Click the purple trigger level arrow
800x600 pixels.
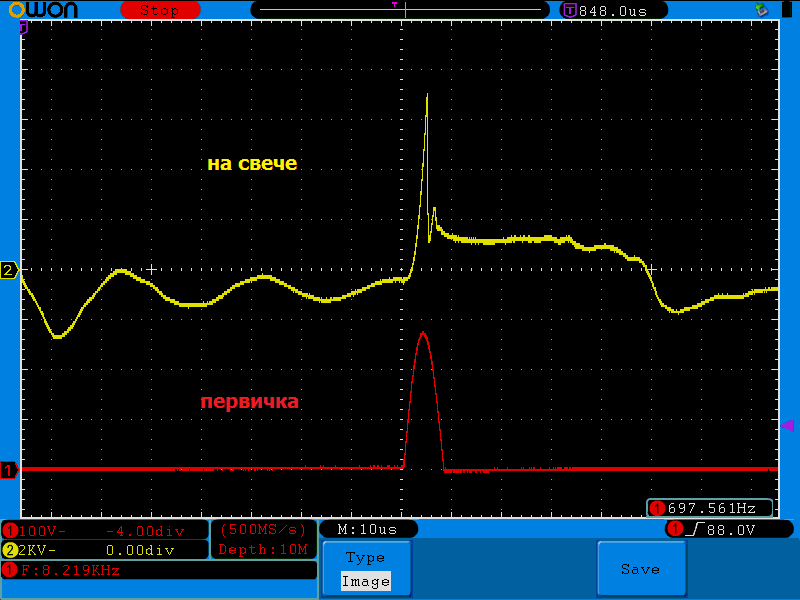[788, 425]
